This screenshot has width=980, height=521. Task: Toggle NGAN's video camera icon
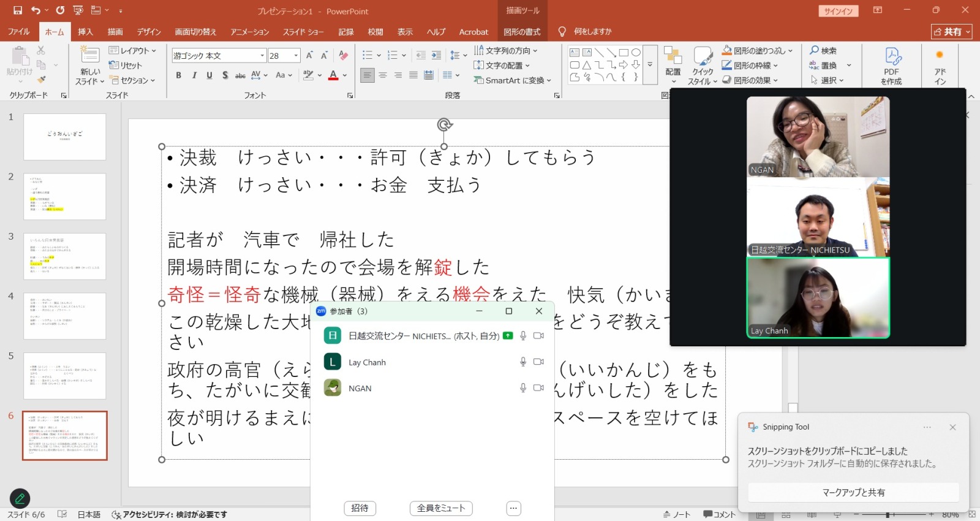click(538, 388)
